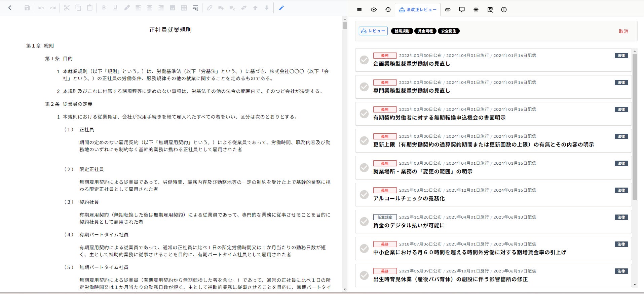This screenshot has height=294, width=644.
Task: Open the history clock icon tab
Action: pyautogui.click(x=388, y=9)
